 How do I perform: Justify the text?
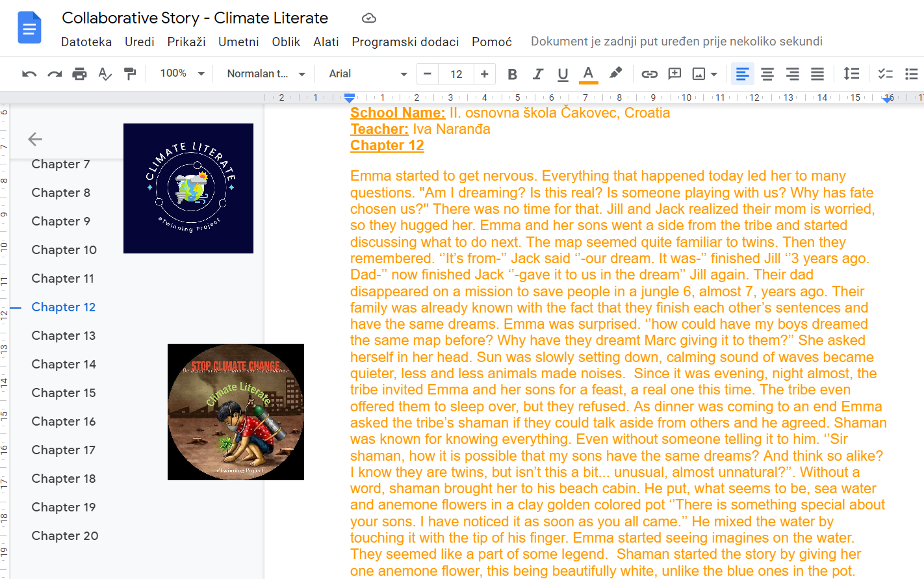817,74
